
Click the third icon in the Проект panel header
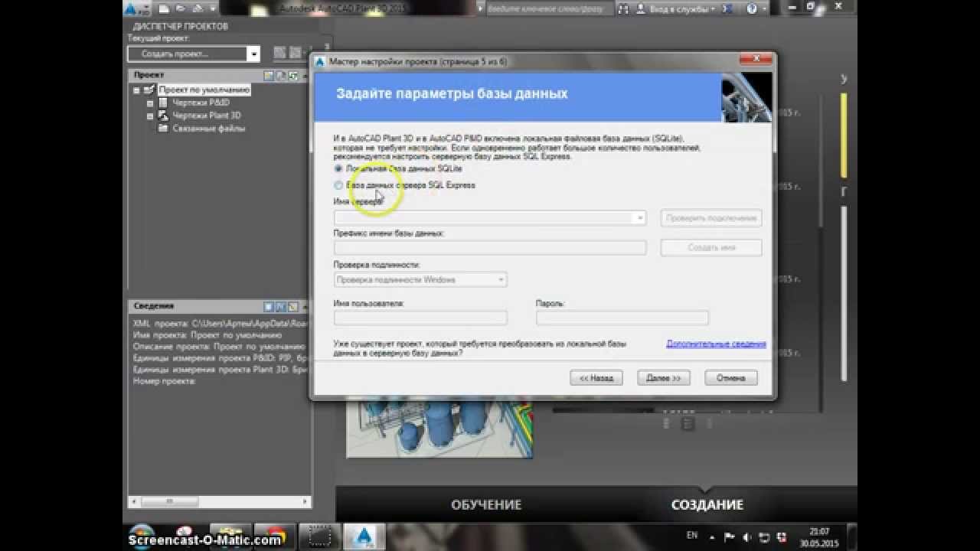coord(293,75)
